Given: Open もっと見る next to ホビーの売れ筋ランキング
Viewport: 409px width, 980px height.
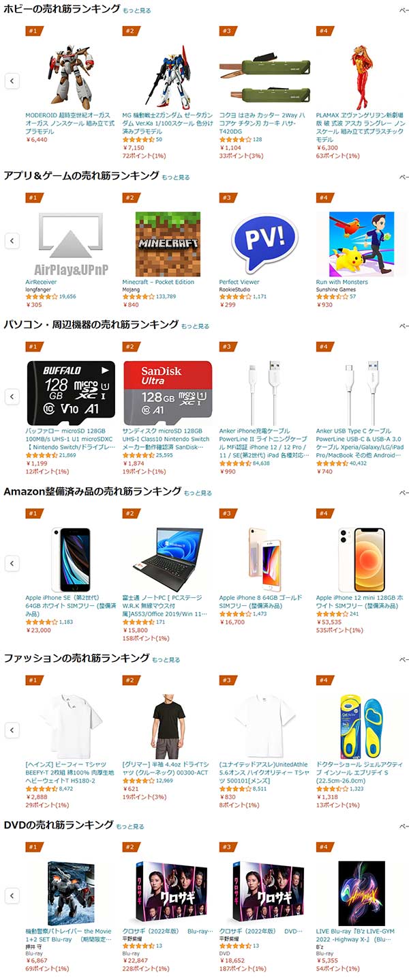Looking at the screenshot, I should tap(137, 11).
